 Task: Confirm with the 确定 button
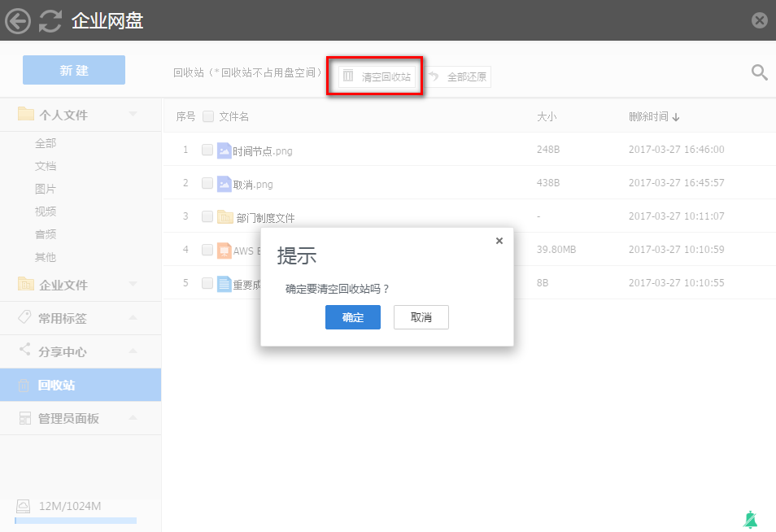(352, 317)
